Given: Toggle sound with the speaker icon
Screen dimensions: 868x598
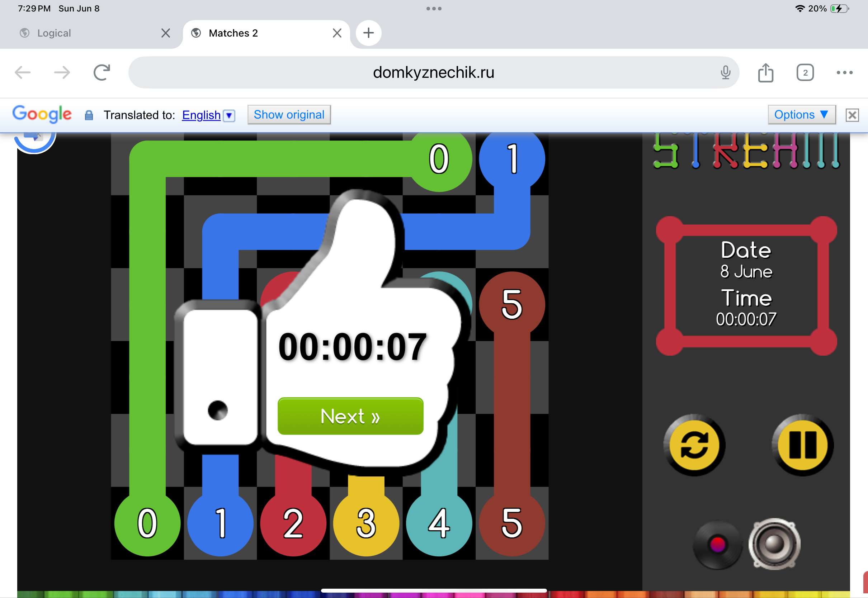Looking at the screenshot, I should point(774,545).
